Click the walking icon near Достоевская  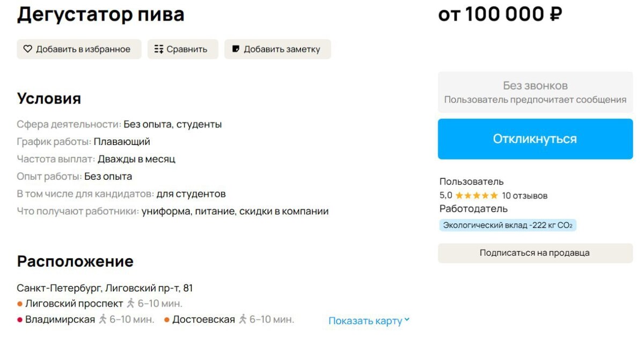click(x=243, y=319)
